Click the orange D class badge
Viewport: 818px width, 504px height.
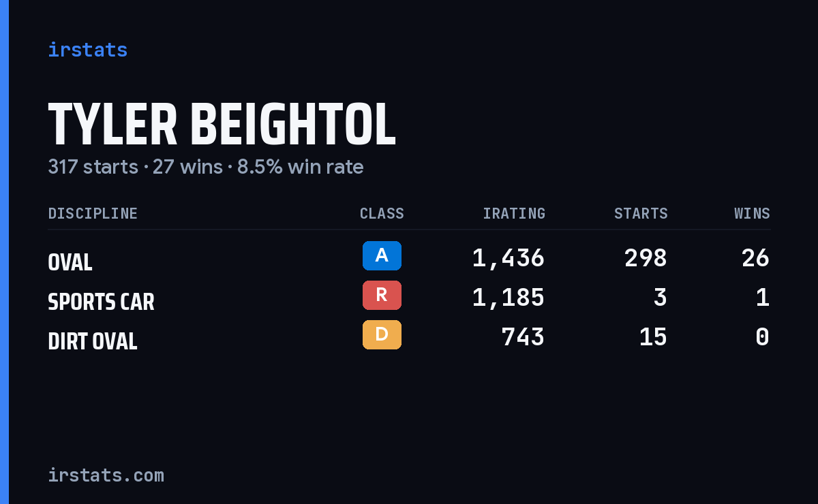click(x=382, y=334)
